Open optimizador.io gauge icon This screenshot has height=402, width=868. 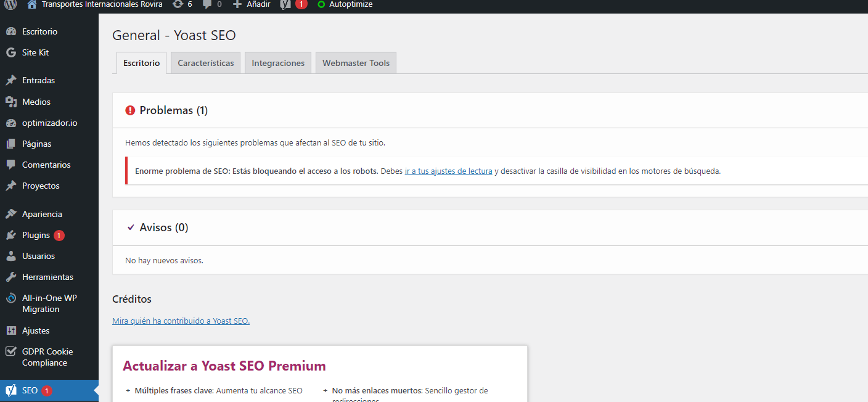pyautogui.click(x=10, y=123)
